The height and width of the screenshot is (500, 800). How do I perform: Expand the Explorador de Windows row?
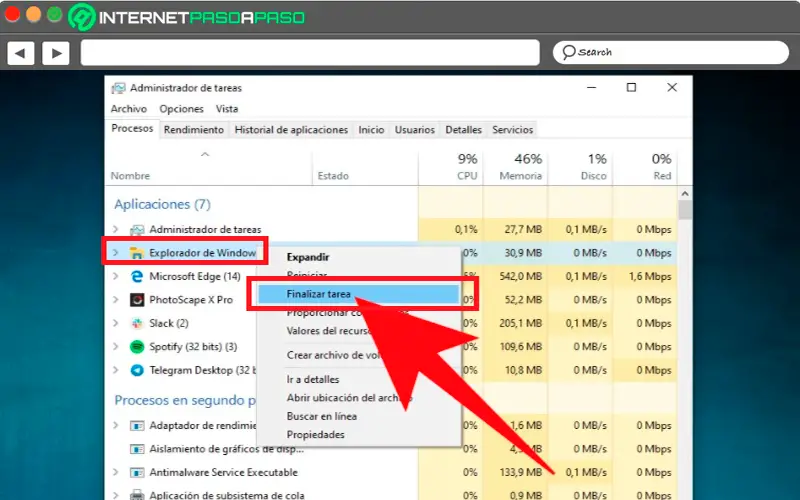[x=116, y=253]
